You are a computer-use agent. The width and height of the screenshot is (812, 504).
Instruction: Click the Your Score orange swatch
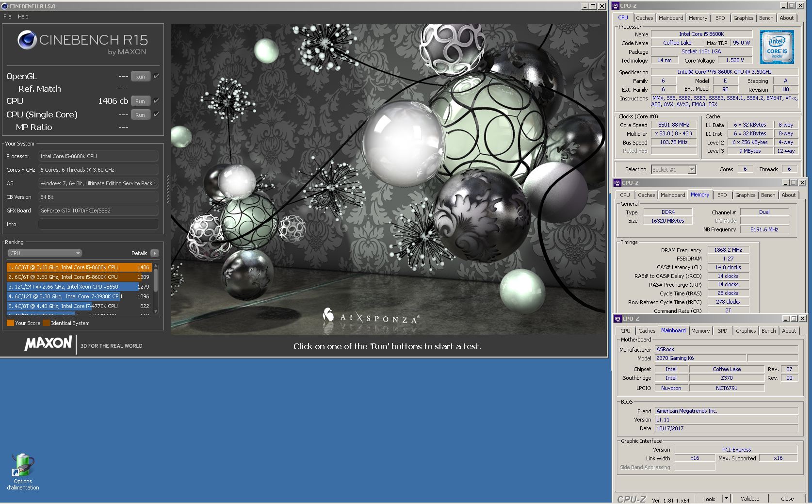click(10, 323)
